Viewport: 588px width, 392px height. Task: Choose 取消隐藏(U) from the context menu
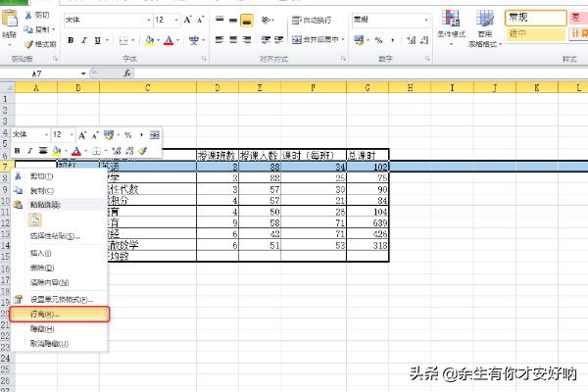tap(59, 344)
